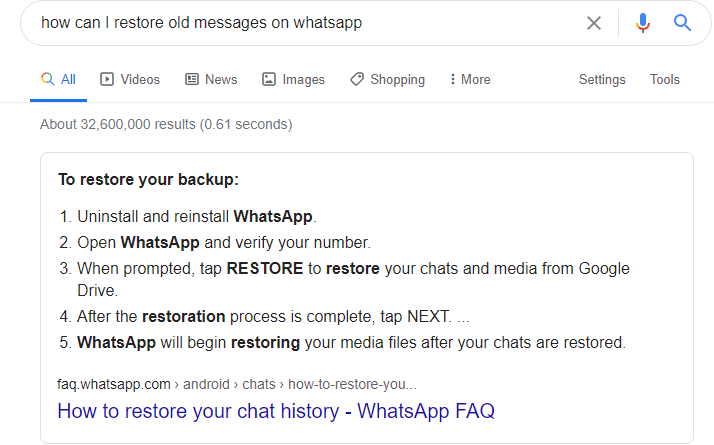Open How to restore your chat history link
The width and height of the screenshot is (714, 445).
276,411
